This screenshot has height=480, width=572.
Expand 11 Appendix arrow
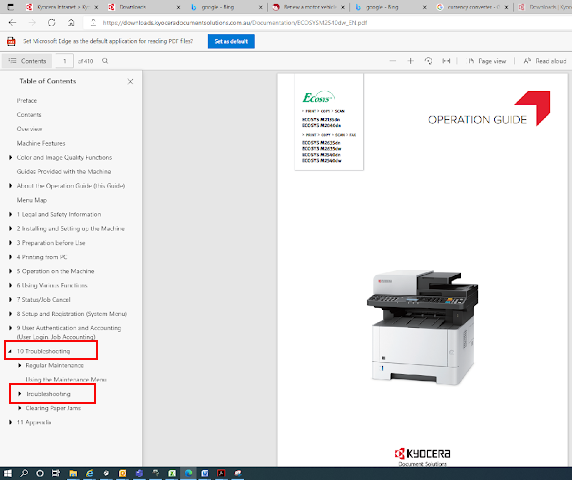[11, 422]
